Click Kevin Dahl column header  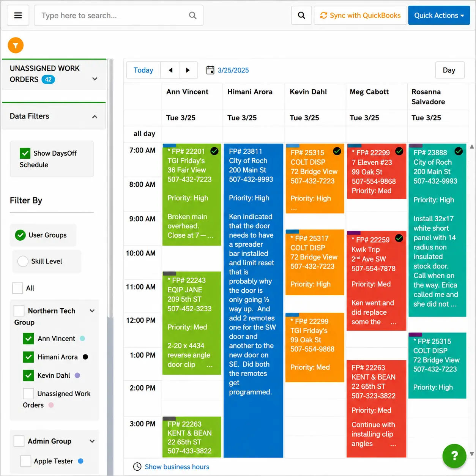pyautogui.click(x=308, y=92)
